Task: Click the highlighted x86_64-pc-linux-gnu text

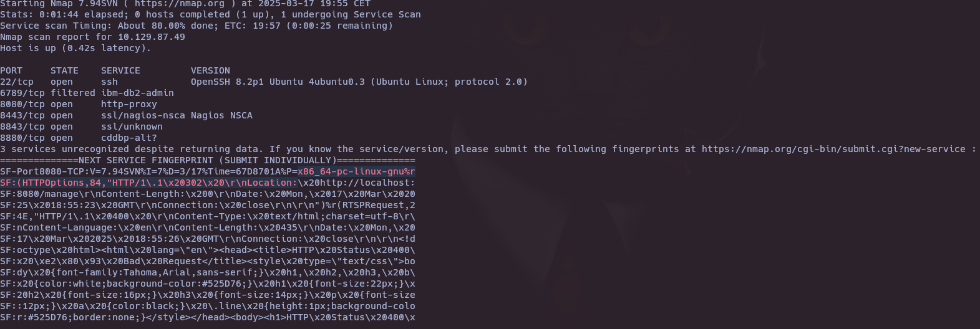Action: [356, 171]
